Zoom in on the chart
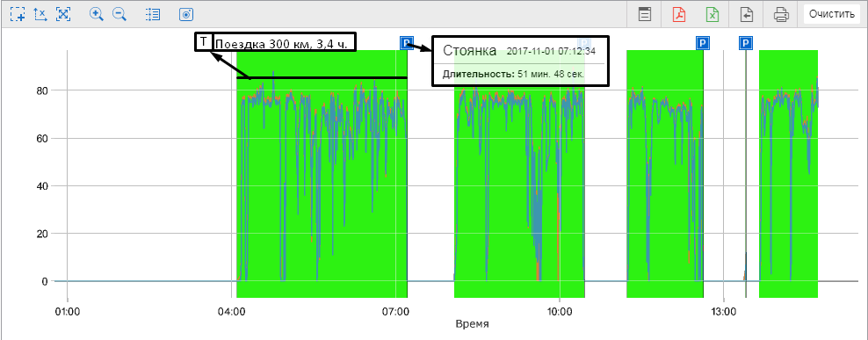Image resolution: width=868 pixels, height=340 pixels. click(97, 14)
